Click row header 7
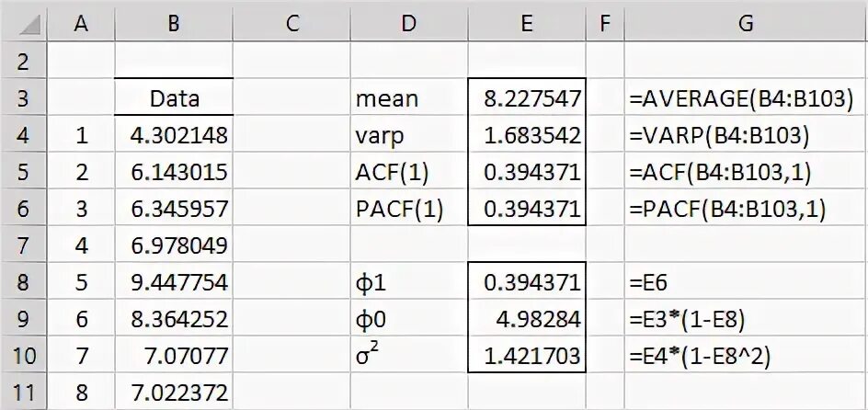Screen dimensions: 868x410 [x=24, y=245]
